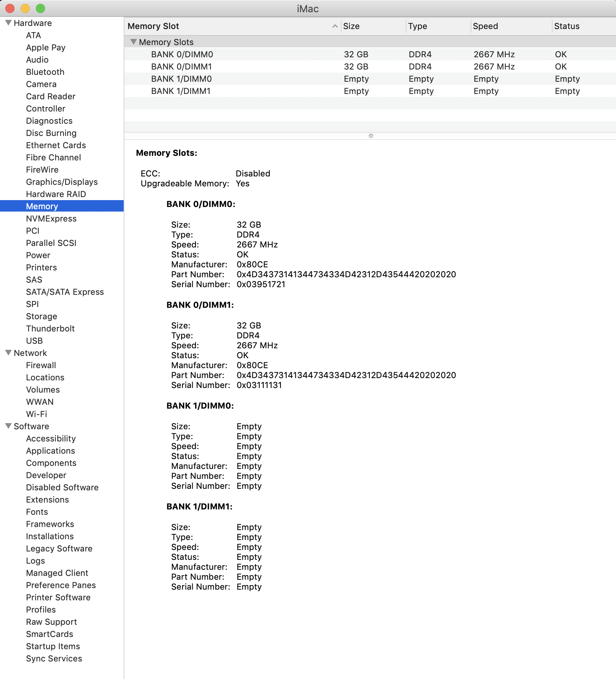Click the pane divider handle dot

click(x=371, y=136)
